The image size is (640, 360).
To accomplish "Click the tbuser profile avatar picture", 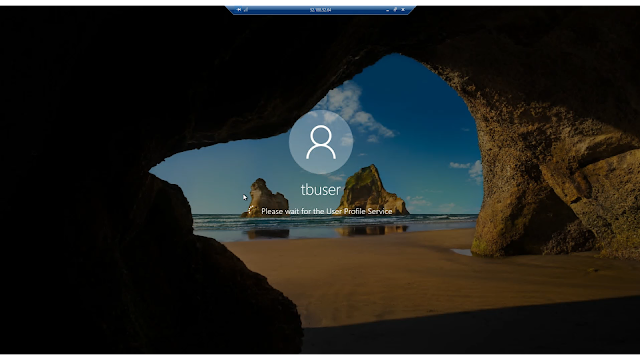I will tap(321, 142).
